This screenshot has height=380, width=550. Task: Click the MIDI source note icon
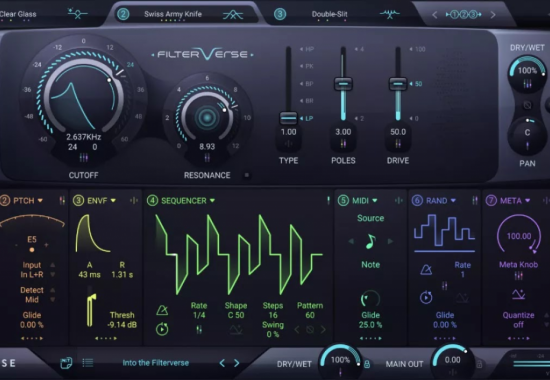click(370, 241)
